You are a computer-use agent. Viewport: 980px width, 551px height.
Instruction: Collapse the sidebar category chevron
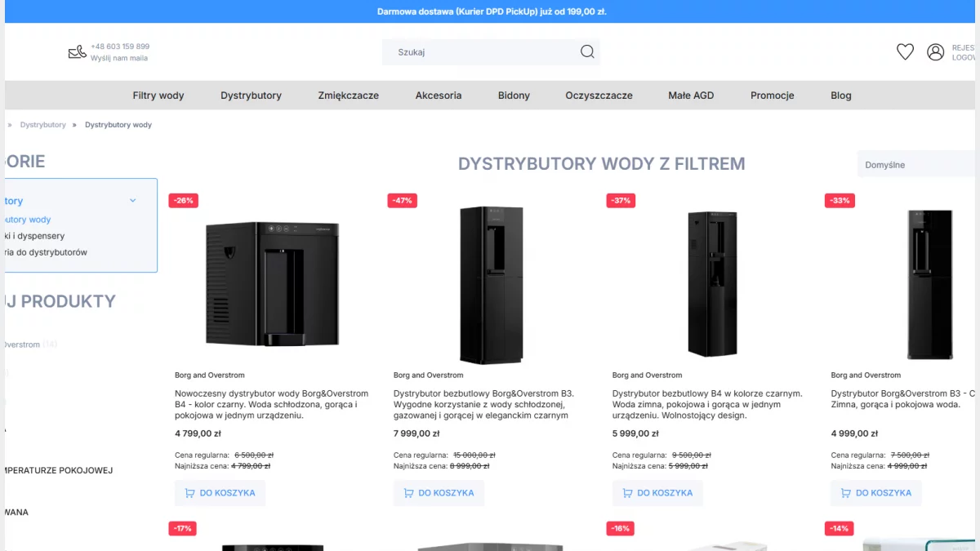pos(133,201)
